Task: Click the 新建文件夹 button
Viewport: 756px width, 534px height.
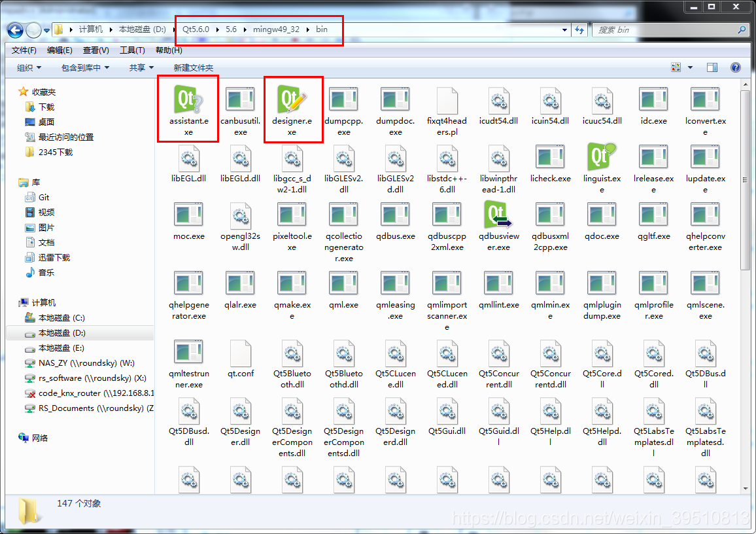Action: pyautogui.click(x=194, y=67)
